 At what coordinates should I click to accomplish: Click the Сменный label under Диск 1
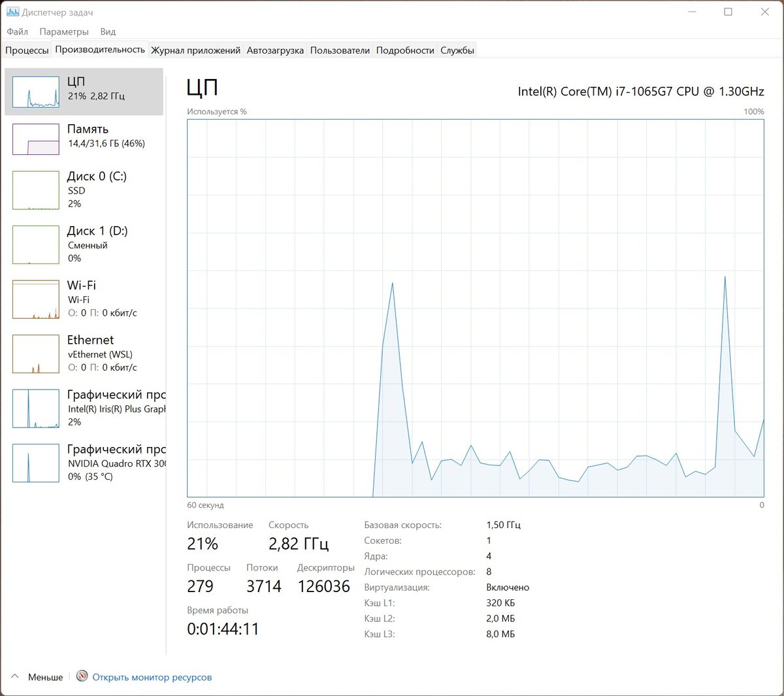pyautogui.click(x=88, y=245)
